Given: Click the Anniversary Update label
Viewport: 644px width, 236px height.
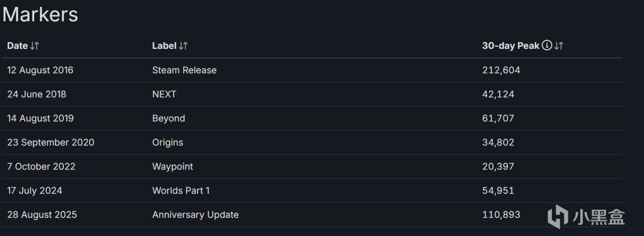Looking at the screenshot, I should coord(195,215).
